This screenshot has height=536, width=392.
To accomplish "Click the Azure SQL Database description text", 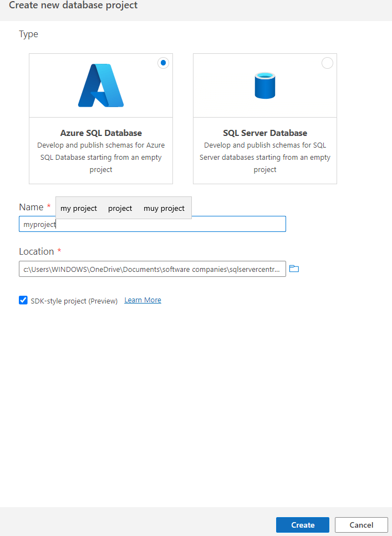I will [x=101, y=157].
